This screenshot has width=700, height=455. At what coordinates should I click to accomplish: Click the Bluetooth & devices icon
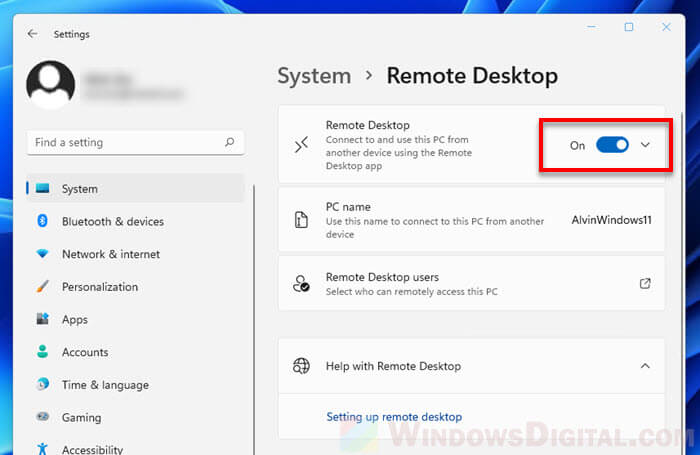pyautogui.click(x=42, y=221)
